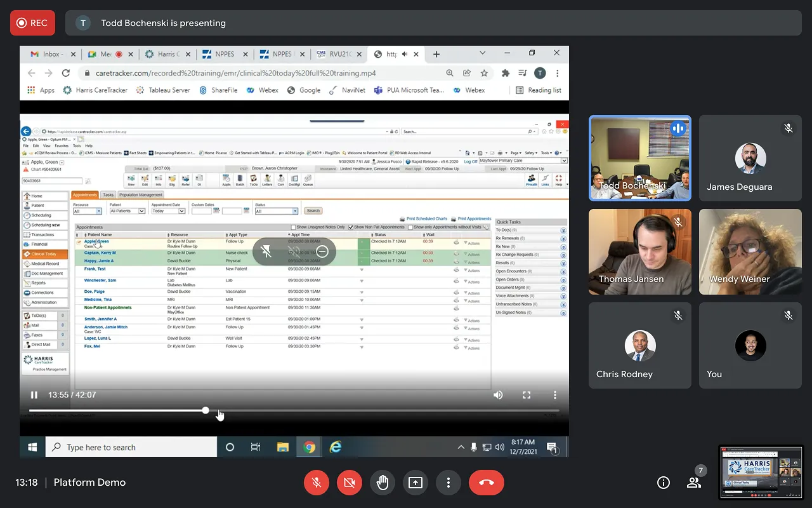Click the Present now screen-share button
The image size is (812, 508).
(x=416, y=483)
